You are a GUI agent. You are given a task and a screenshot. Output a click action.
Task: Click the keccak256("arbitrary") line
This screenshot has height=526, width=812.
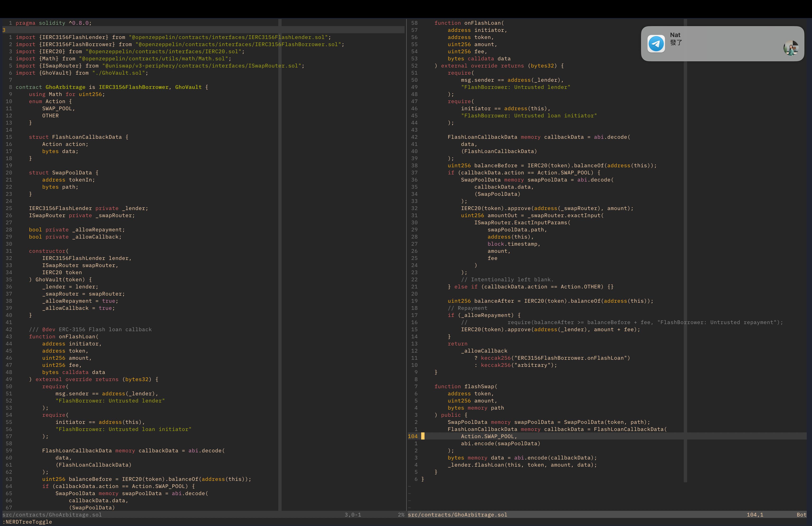click(x=515, y=365)
